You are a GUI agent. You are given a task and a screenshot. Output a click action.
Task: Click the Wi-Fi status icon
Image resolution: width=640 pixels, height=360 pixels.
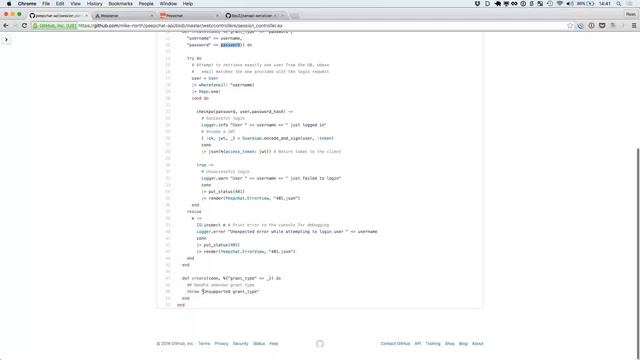(x=560, y=4)
